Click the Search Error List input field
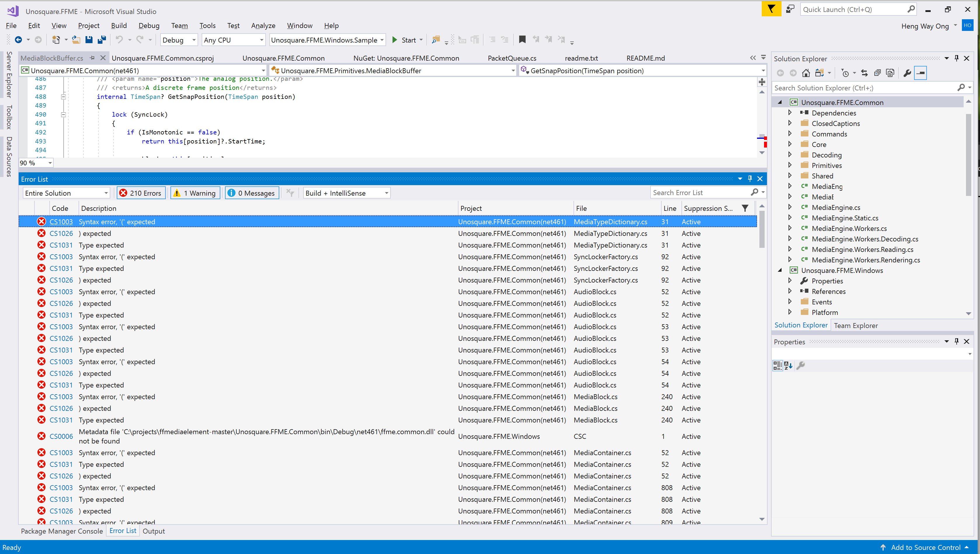Image resolution: width=980 pixels, height=554 pixels. (x=700, y=192)
